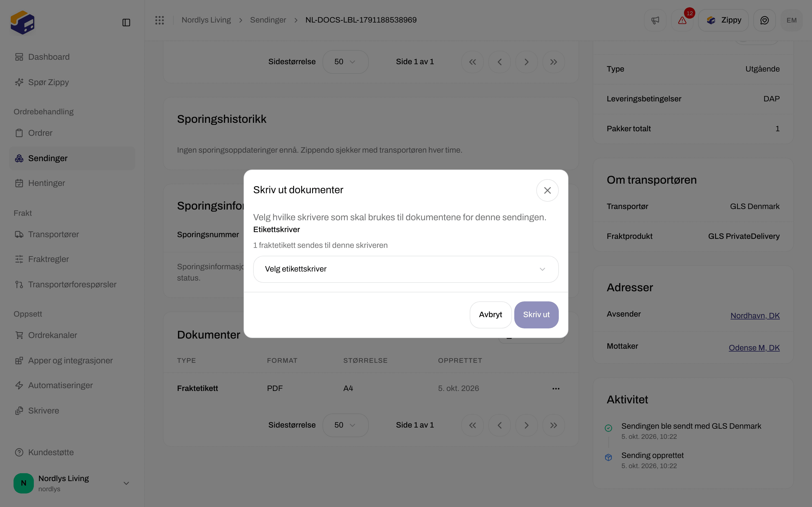812x507 pixels.
Task: Click the Avbryt button
Action: (491, 315)
